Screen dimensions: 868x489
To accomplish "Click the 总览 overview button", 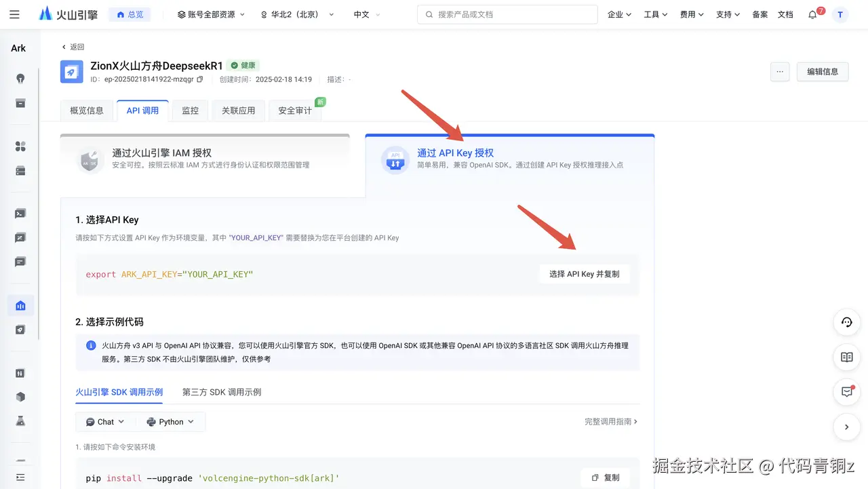I will coord(130,14).
